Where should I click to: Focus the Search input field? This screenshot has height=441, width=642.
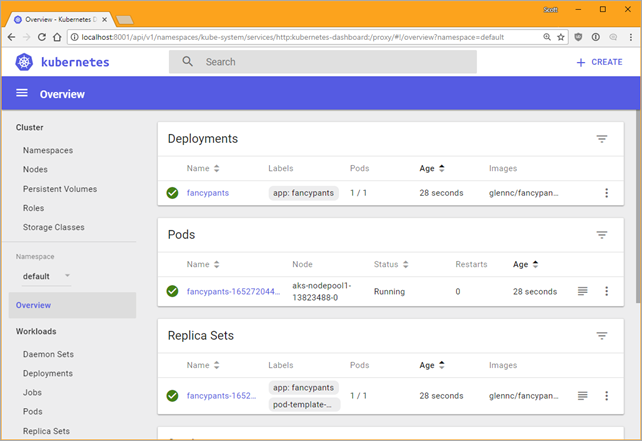tap(323, 62)
